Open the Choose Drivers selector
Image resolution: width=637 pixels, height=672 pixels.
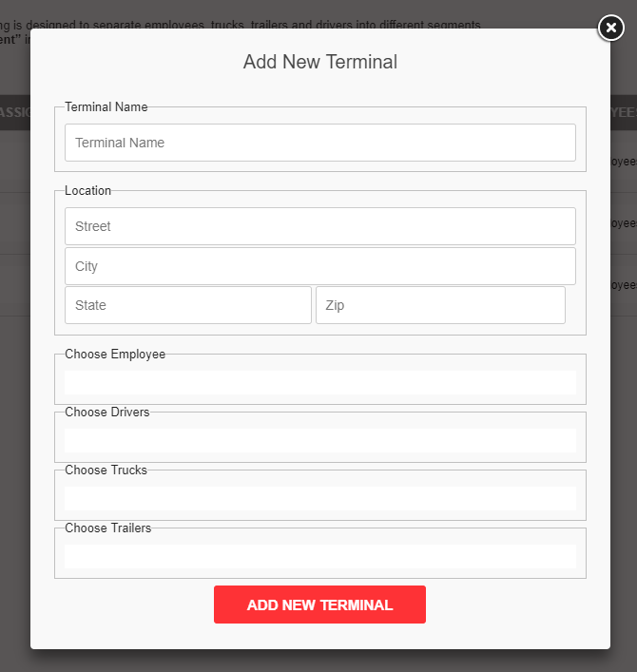320,440
